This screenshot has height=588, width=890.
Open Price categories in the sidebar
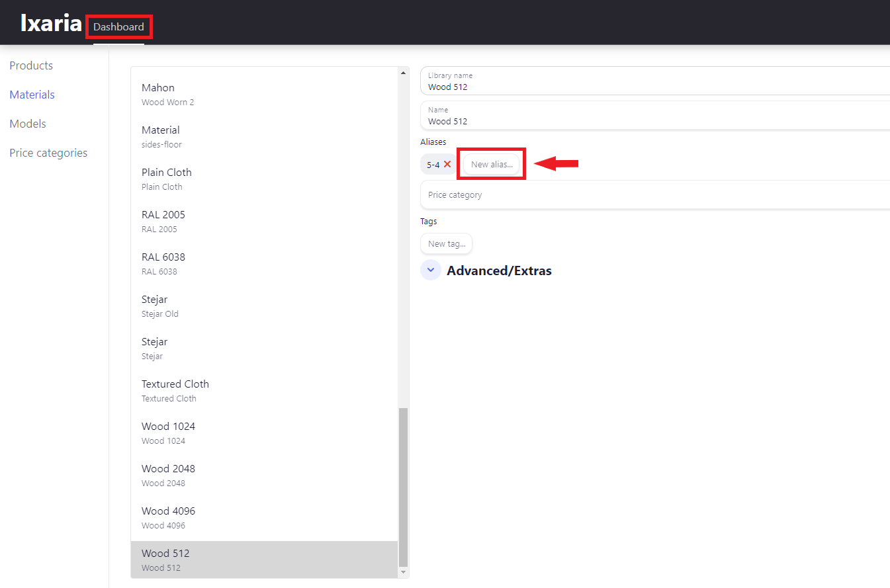[x=48, y=153]
